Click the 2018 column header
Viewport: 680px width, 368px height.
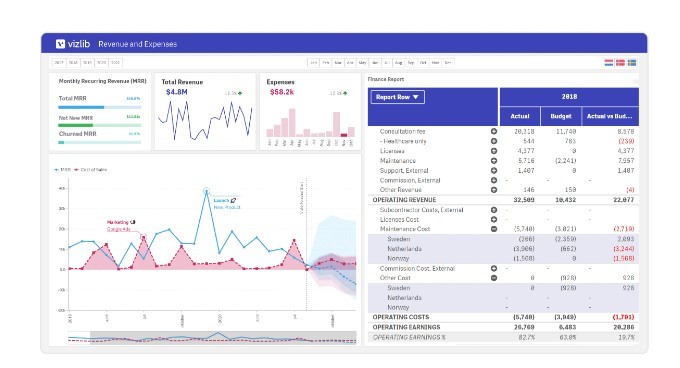[x=569, y=97]
